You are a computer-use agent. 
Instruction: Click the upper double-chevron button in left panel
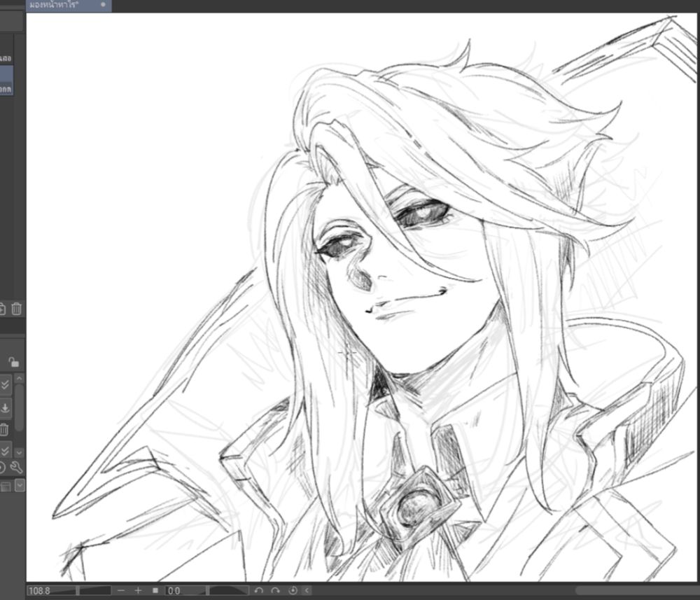tap(5, 384)
